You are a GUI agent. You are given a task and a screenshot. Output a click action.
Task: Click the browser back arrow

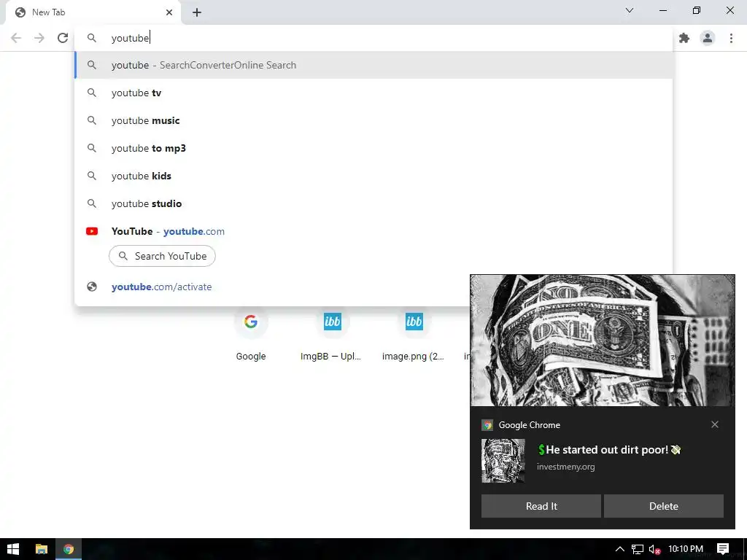point(16,38)
